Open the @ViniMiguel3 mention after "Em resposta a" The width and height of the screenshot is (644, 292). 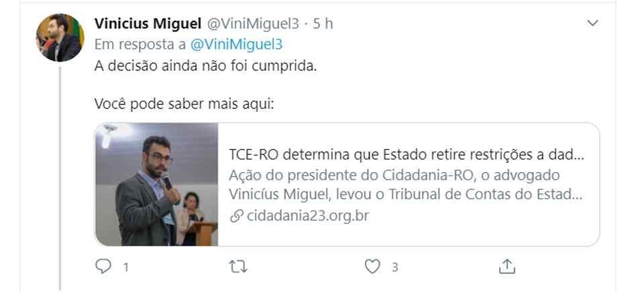pyautogui.click(x=237, y=44)
